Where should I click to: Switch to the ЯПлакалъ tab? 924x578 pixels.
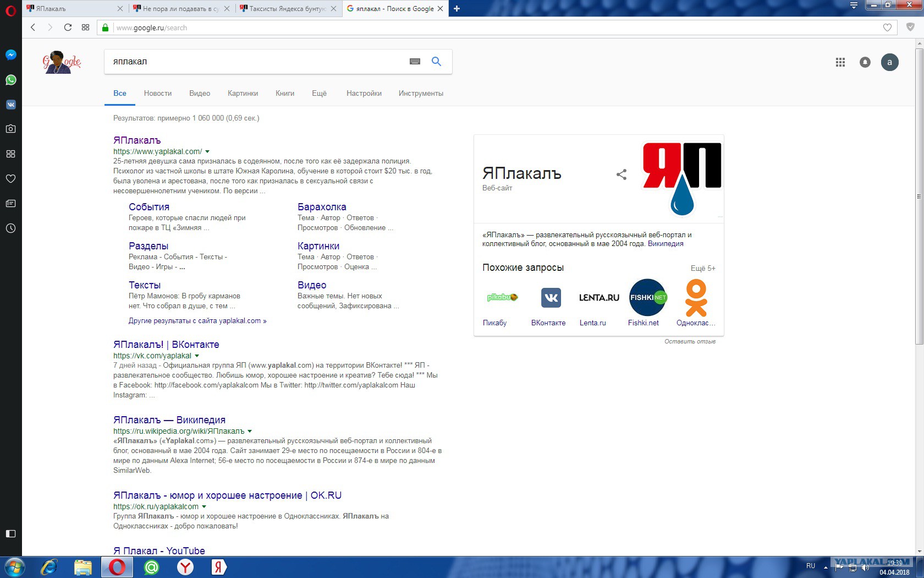pos(75,8)
